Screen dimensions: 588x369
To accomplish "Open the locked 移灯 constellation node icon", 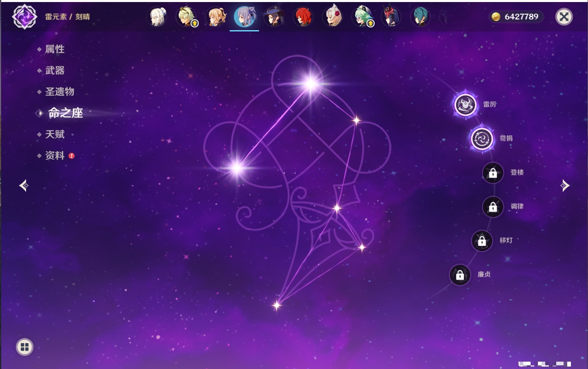I will pyautogui.click(x=482, y=241).
